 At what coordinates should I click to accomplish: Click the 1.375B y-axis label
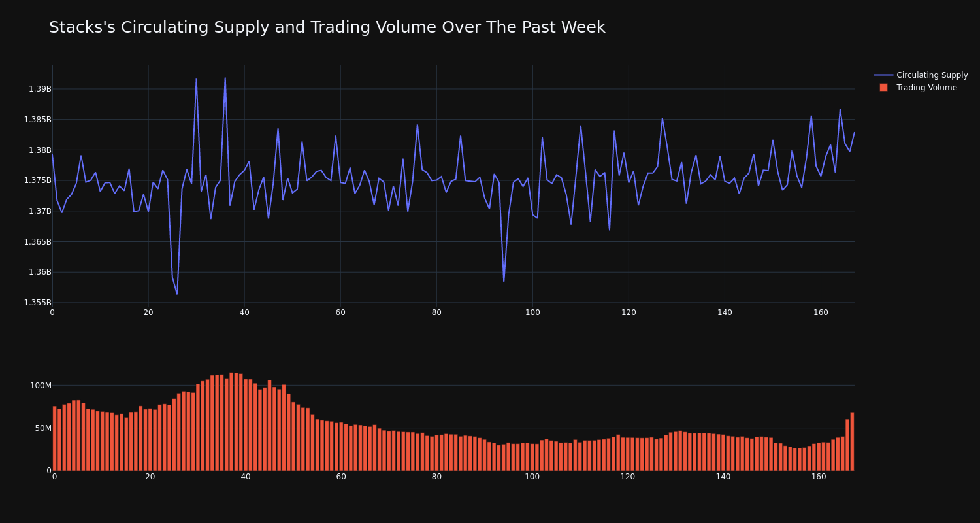37,180
